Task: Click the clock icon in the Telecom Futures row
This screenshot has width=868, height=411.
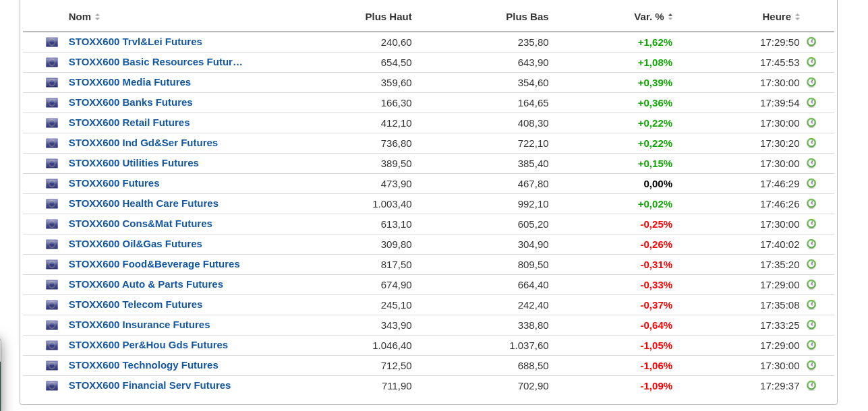Action: point(811,305)
